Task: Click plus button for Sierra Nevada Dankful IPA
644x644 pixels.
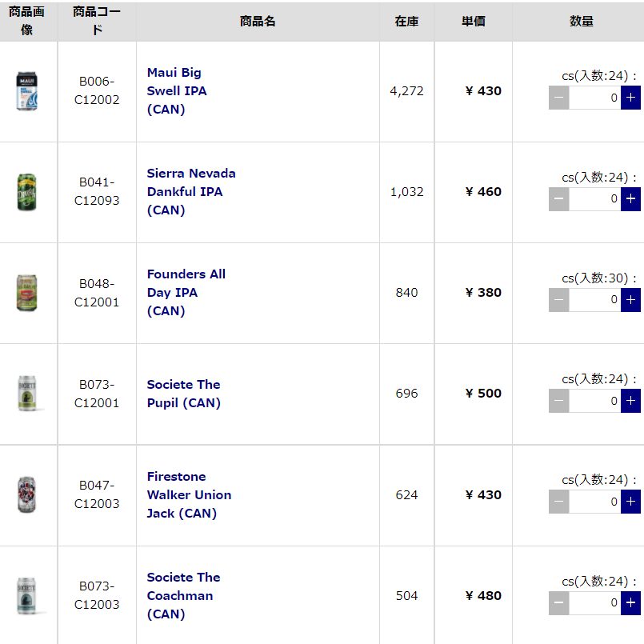Action: (x=630, y=198)
